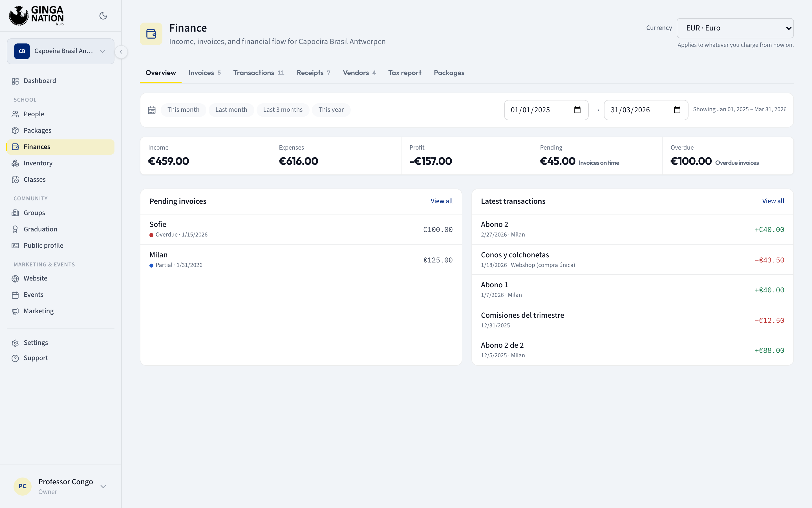Click the Finance header wallet icon
This screenshot has width=812, height=508.
click(151, 34)
